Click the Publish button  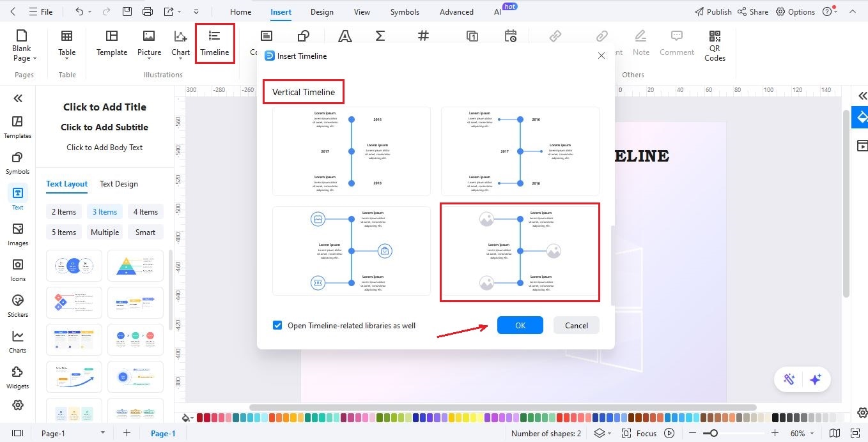point(713,11)
